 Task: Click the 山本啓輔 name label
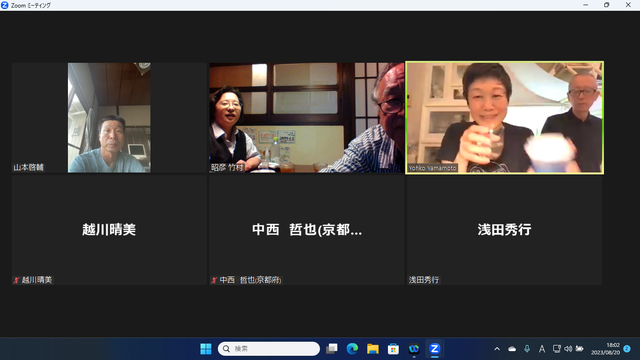(x=29, y=167)
